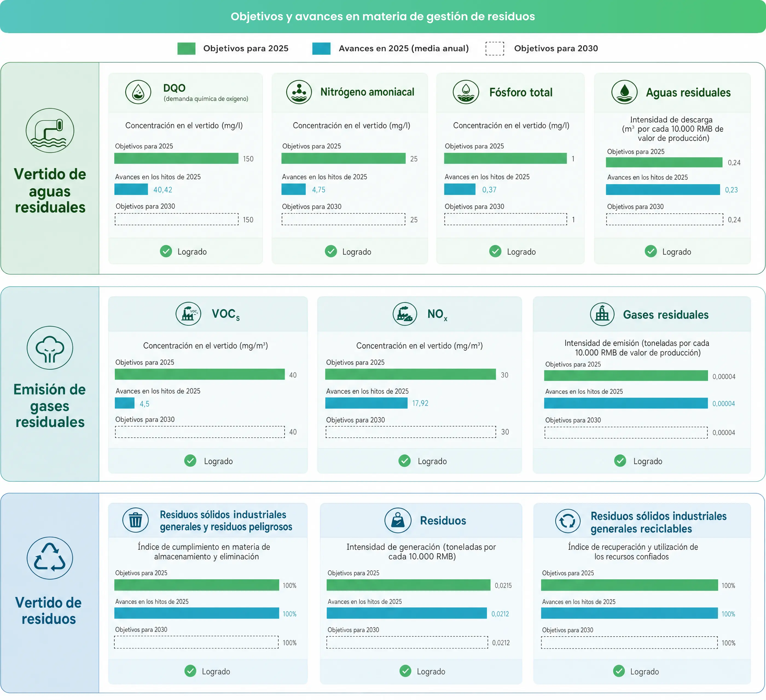Image resolution: width=766 pixels, height=700 pixels.
Task: Click the green Objetivos para 2025 legend swatch
Action: click(x=187, y=49)
